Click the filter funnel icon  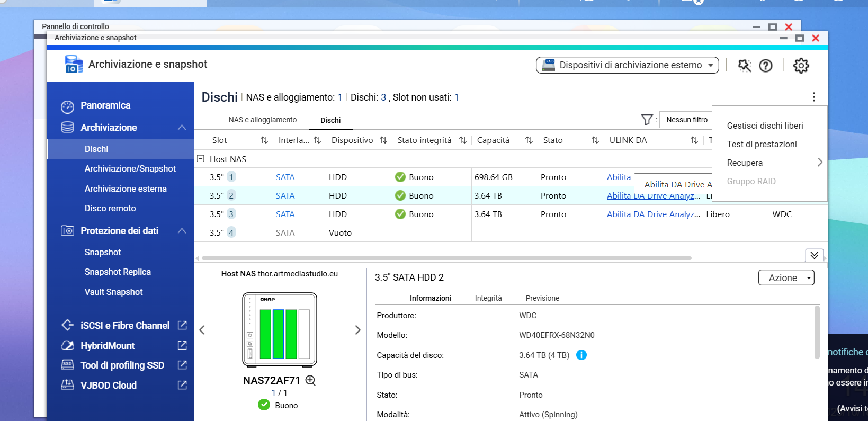click(646, 120)
